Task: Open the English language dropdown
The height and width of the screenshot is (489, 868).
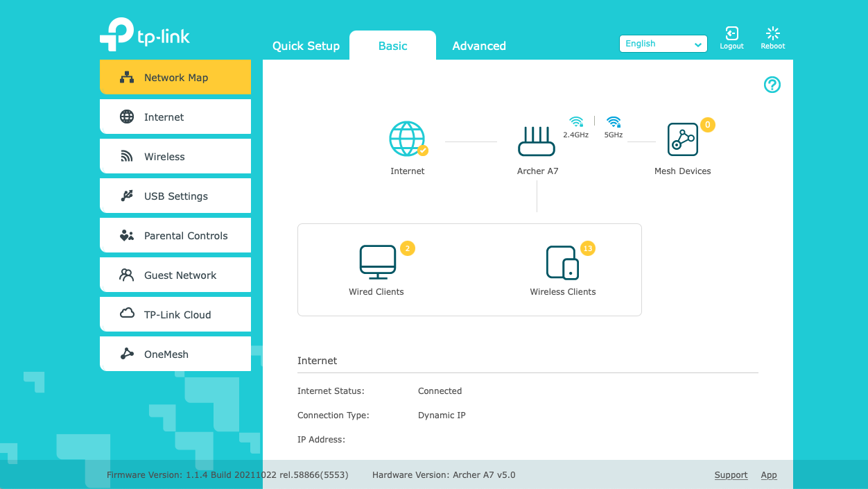Action: [x=663, y=44]
